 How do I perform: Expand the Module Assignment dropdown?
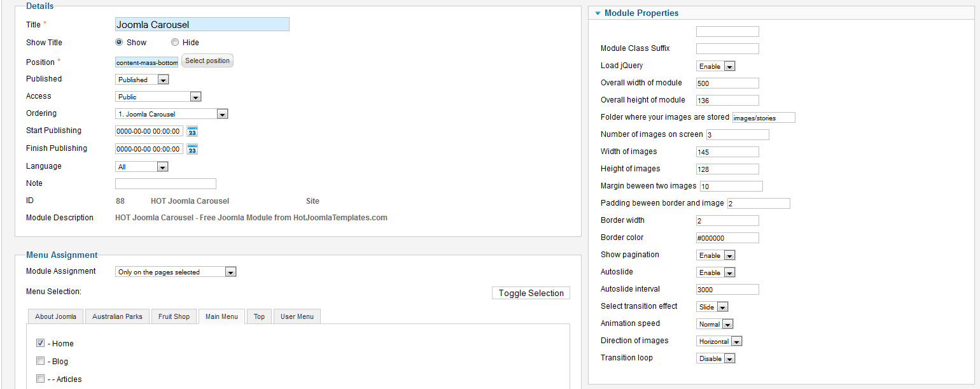[x=176, y=272]
